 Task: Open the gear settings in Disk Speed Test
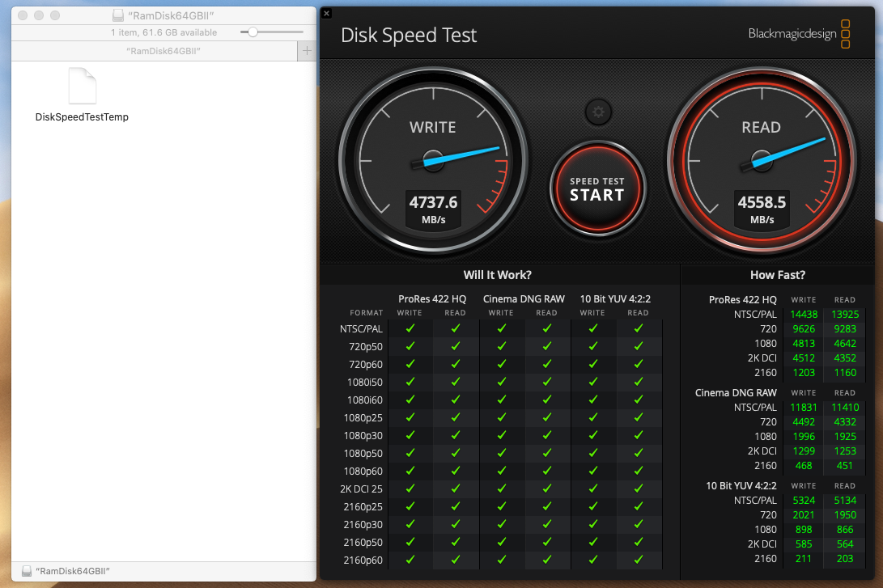pos(598,112)
